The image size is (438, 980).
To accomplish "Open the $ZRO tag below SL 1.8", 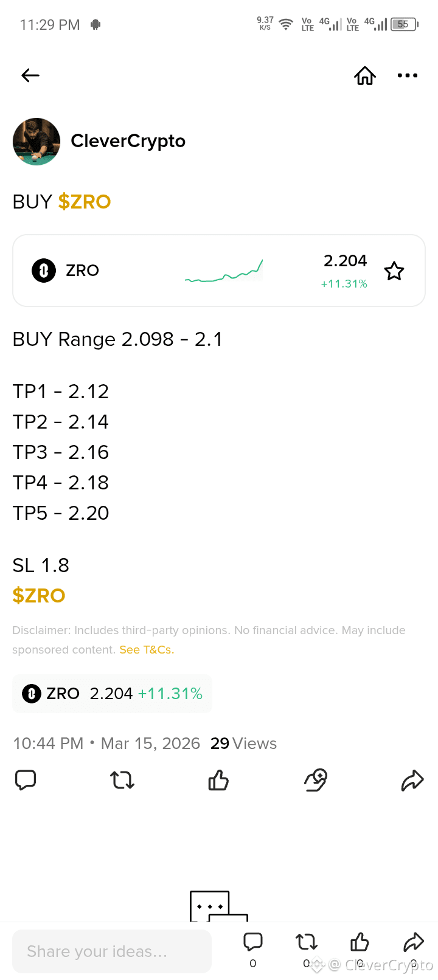I will click(39, 596).
